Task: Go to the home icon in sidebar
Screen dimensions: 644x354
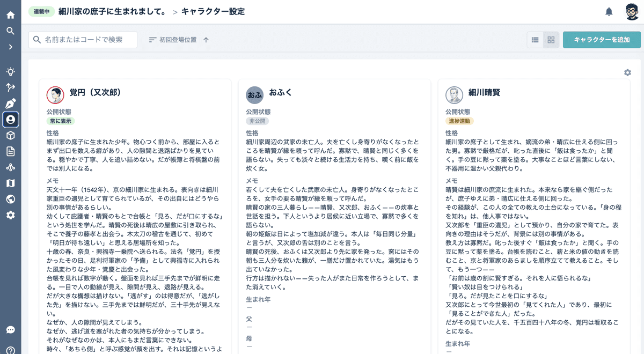Action: pos(10,15)
